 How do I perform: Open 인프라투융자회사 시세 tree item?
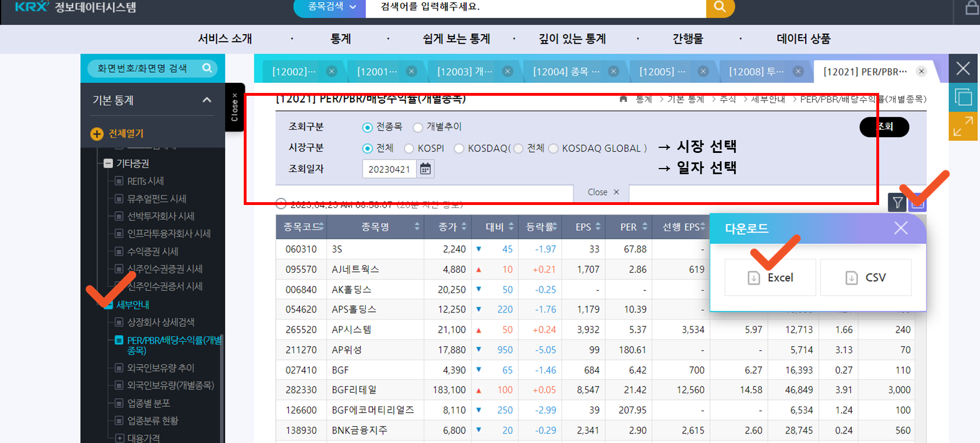tap(169, 234)
